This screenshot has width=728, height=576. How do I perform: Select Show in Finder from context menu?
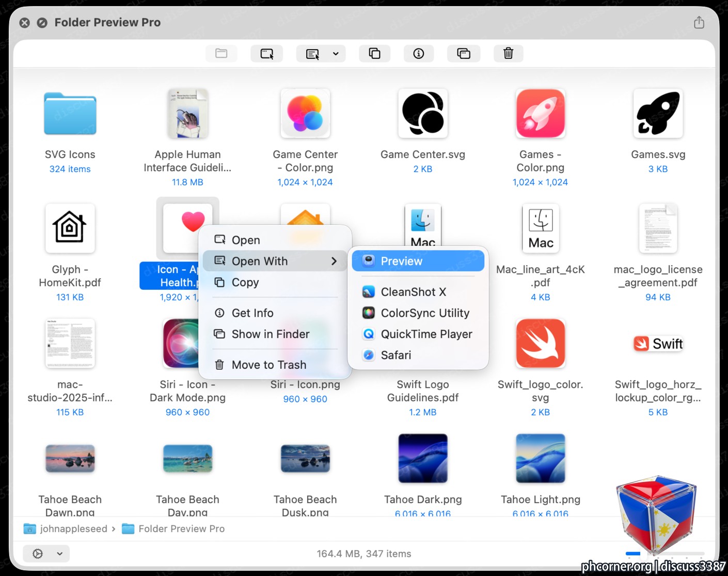point(275,334)
